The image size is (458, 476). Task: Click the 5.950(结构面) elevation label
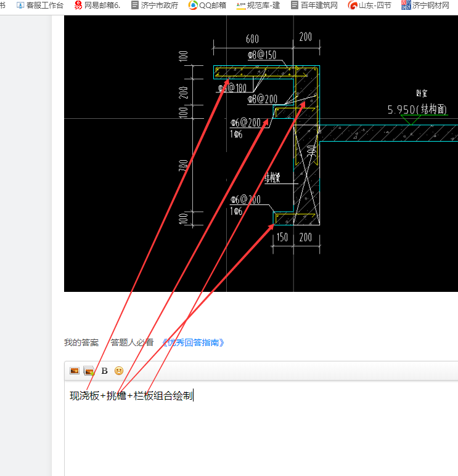click(x=417, y=110)
